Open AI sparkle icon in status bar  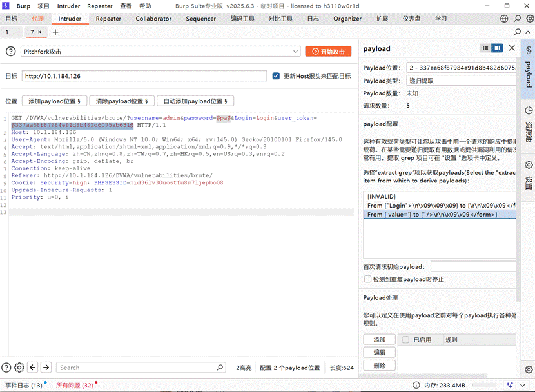[510, 385]
